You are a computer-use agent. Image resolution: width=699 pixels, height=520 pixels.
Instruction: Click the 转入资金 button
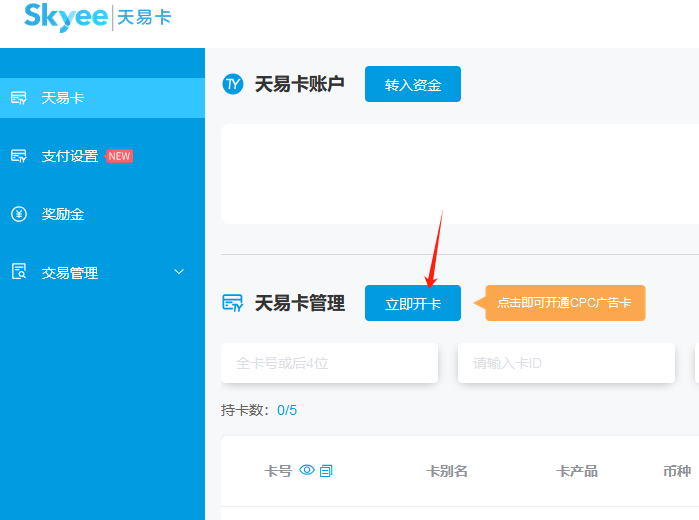[x=413, y=84]
